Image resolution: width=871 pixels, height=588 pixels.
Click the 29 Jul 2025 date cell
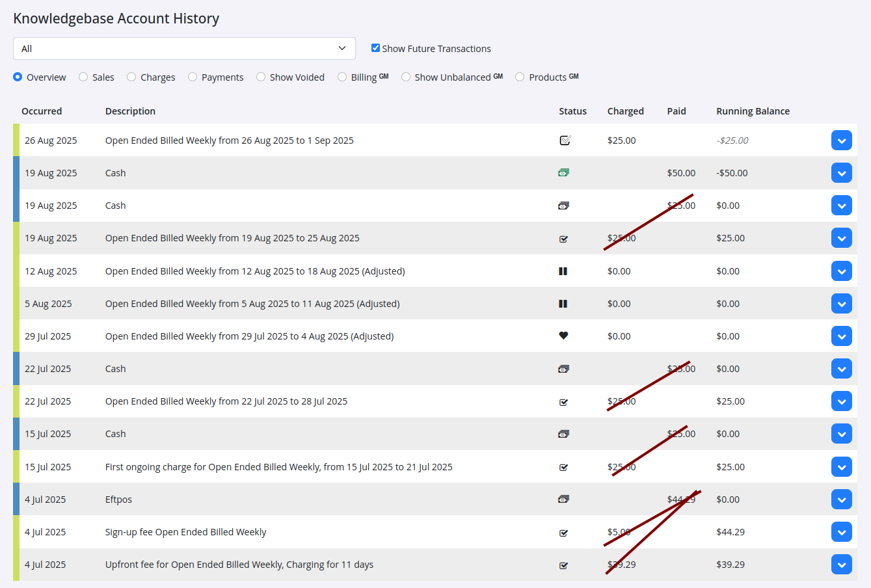click(x=48, y=336)
